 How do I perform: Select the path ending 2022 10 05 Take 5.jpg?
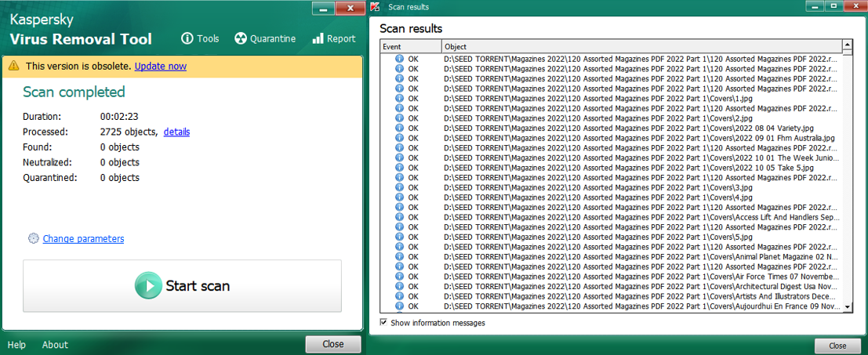point(628,168)
